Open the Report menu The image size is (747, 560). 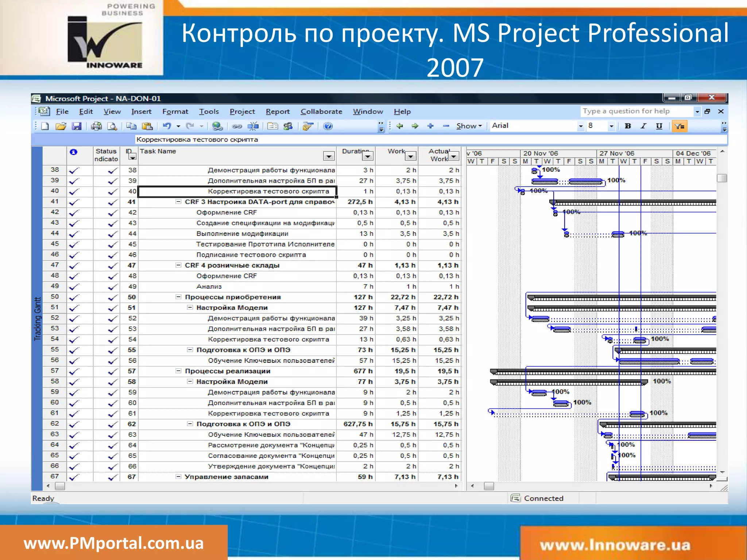pyautogui.click(x=278, y=111)
